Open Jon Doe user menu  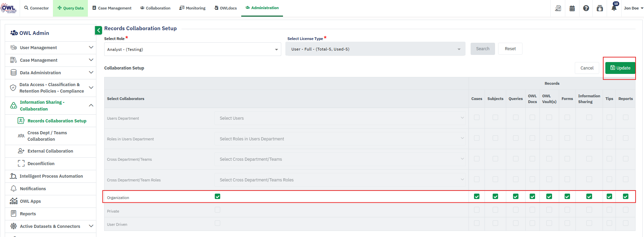[x=633, y=8]
